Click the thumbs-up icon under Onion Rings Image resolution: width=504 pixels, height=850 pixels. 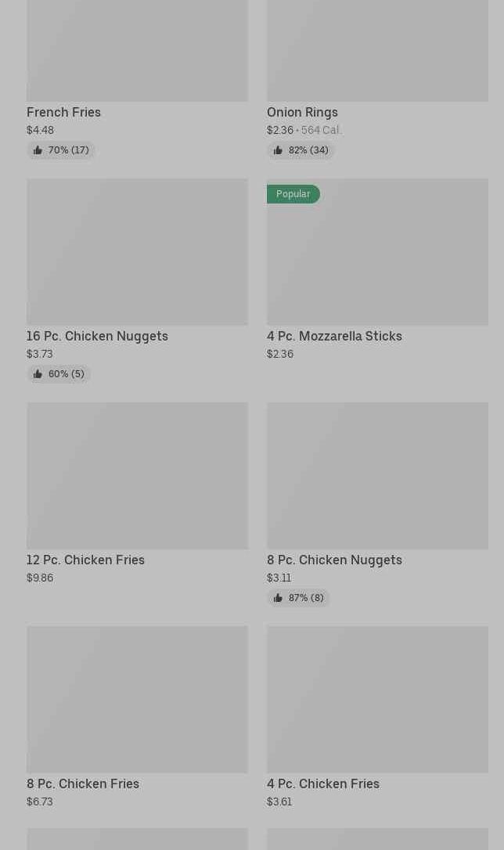coord(278,150)
